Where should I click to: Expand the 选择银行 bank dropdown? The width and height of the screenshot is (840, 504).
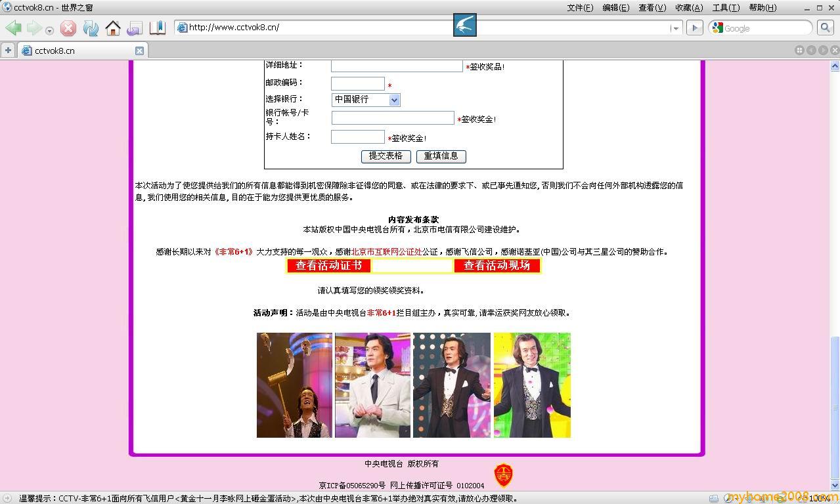click(x=394, y=100)
